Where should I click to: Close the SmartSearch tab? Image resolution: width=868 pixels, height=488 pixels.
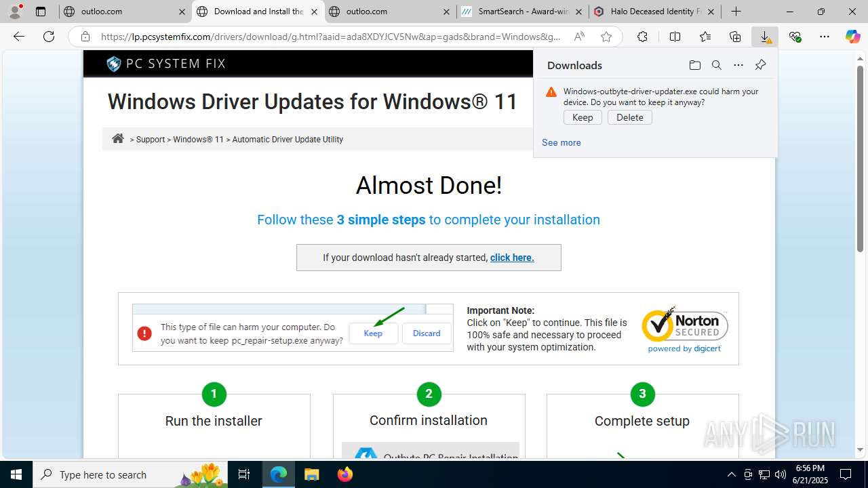click(578, 12)
